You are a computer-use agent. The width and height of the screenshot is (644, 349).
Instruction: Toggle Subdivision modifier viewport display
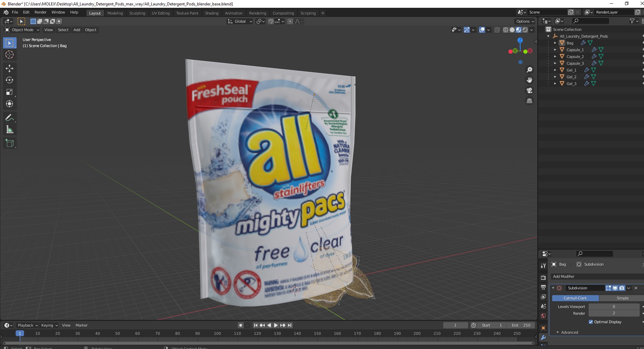(615, 288)
